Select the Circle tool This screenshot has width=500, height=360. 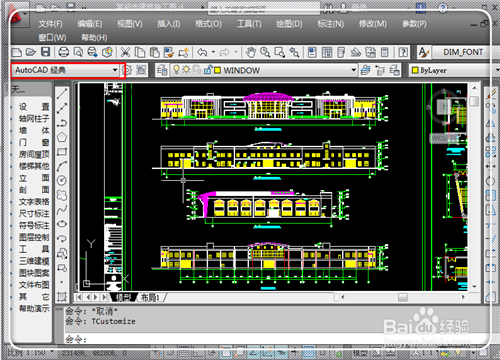62,180
